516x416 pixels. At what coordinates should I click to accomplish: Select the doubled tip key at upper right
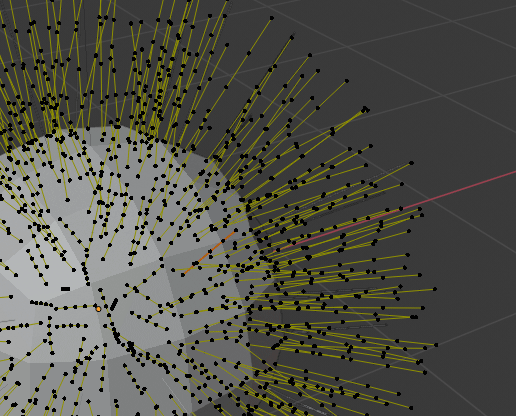click(366, 109)
